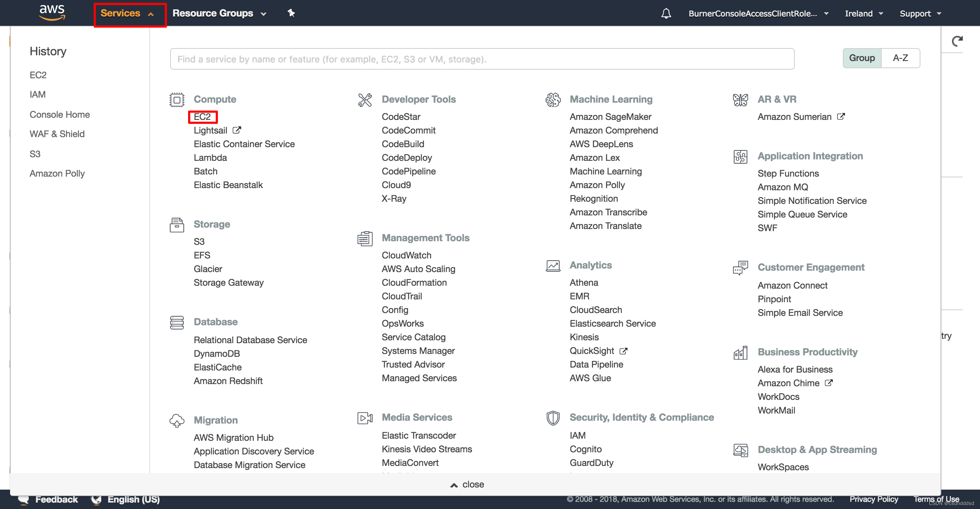Click the Amazon Sumerian external link icon
The image size is (980, 509).
[x=841, y=116]
